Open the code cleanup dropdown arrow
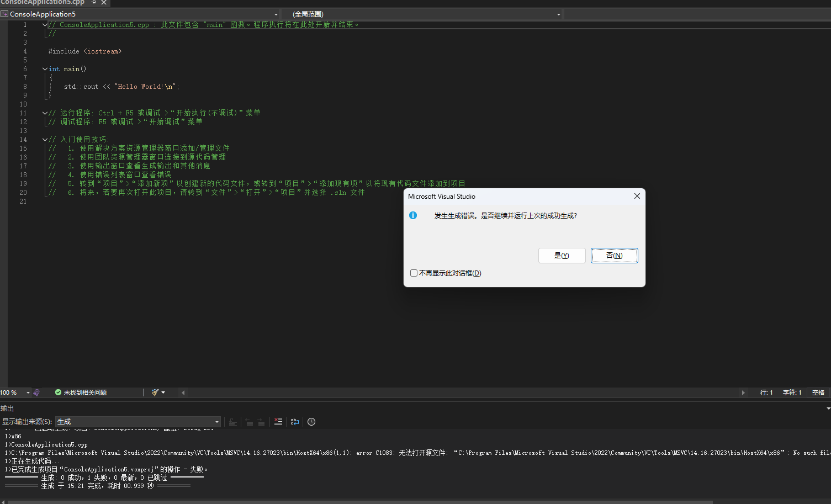Viewport: 831px width, 504px height. pos(163,392)
